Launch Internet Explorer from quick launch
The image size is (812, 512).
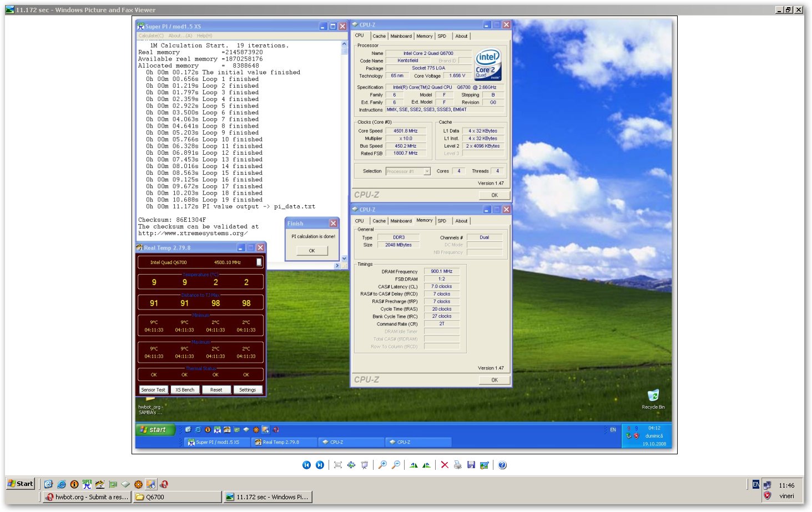point(61,484)
